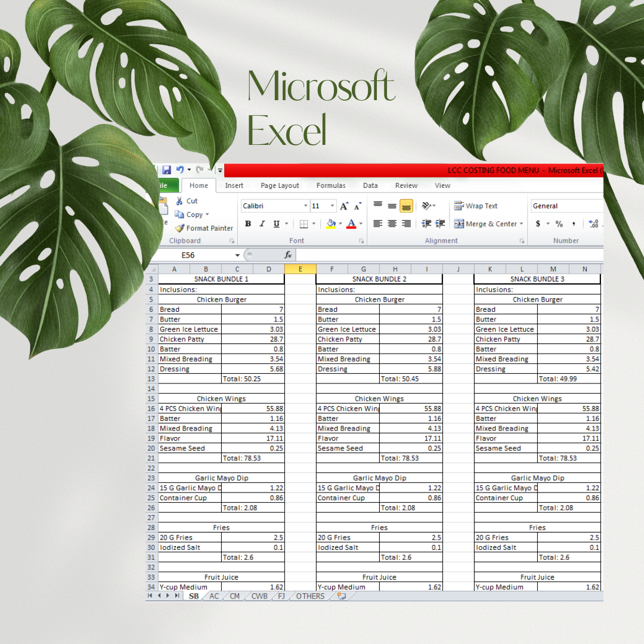This screenshot has height=644, width=644.
Task: Expand the Copy options arrow
Action: [207, 215]
